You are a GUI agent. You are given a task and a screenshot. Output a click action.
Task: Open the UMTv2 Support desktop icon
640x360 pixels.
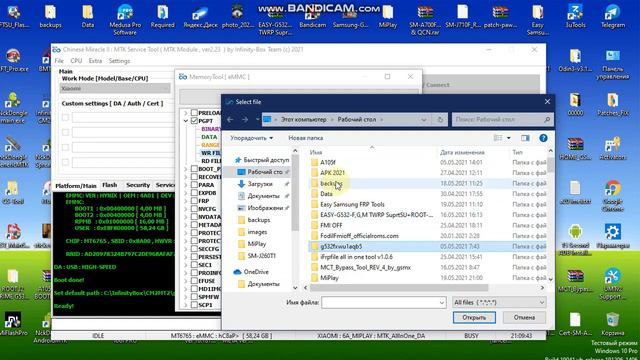(613, 284)
